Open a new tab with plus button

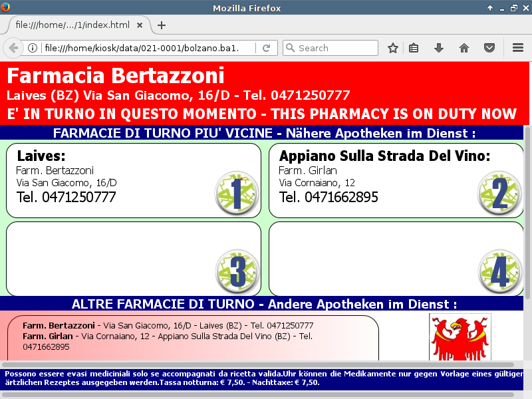[162, 25]
